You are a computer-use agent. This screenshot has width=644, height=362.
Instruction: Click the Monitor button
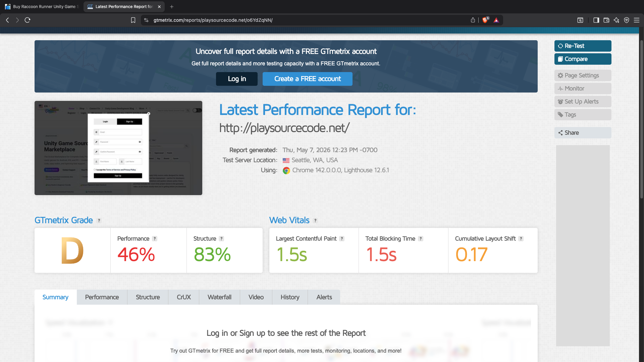(583, 88)
